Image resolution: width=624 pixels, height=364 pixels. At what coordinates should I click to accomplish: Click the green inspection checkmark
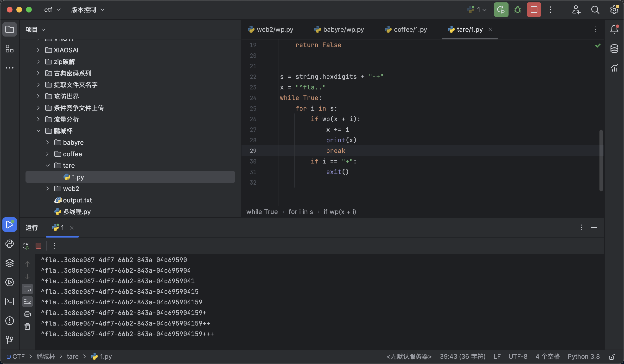pyautogui.click(x=598, y=45)
